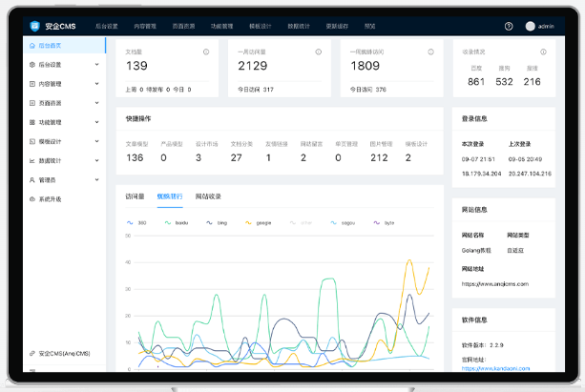Expand sidebar 功能管理 with its chevron
585x392 pixels.
coord(97,122)
